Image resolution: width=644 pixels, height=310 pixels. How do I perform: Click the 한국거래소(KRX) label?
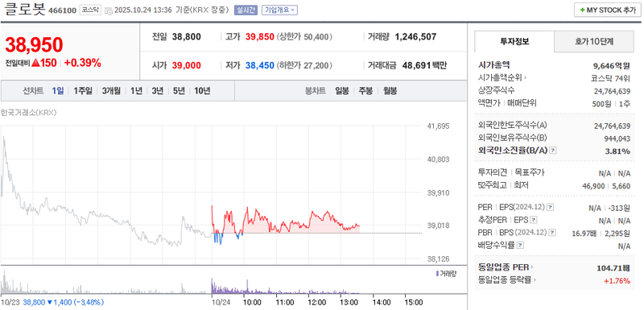pyautogui.click(x=29, y=113)
